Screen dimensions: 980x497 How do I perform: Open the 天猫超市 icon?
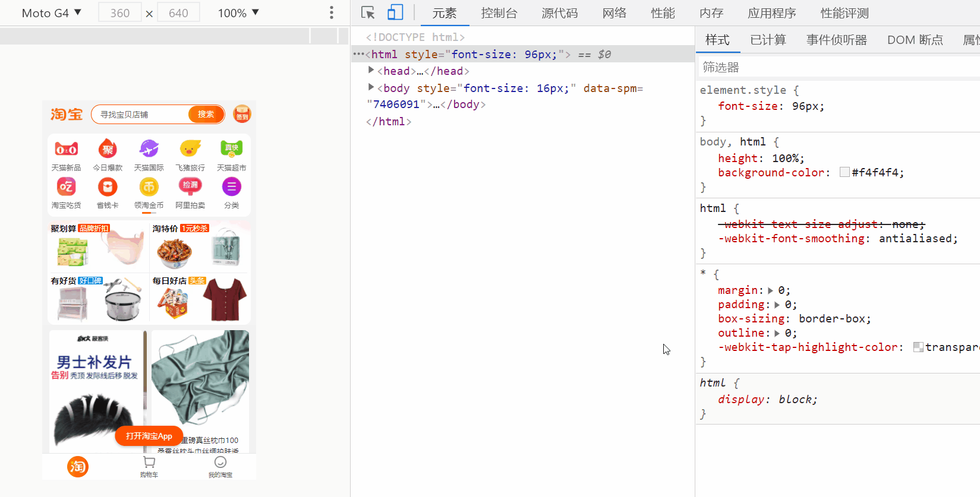pos(231,155)
